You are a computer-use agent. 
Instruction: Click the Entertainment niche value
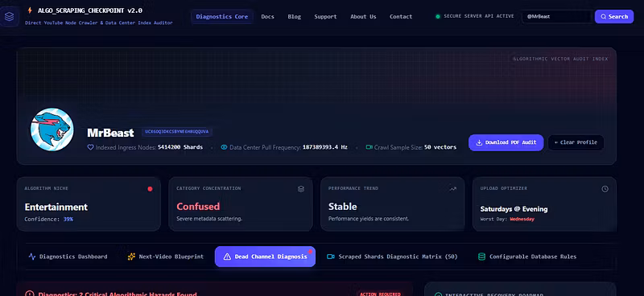click(x=56, y=207)
